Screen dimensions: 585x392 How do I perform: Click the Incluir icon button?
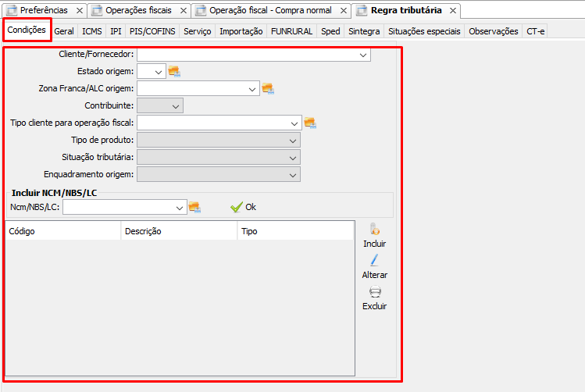tap(375, 230)
